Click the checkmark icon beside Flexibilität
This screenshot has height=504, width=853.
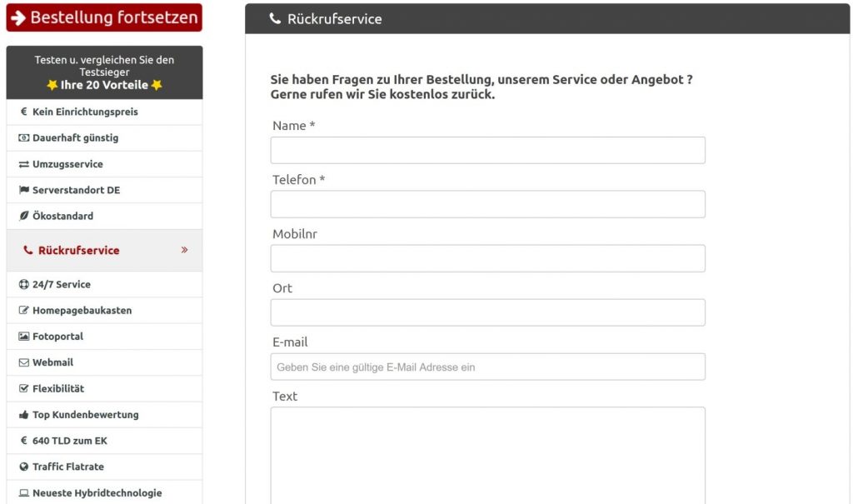[23, 388]
